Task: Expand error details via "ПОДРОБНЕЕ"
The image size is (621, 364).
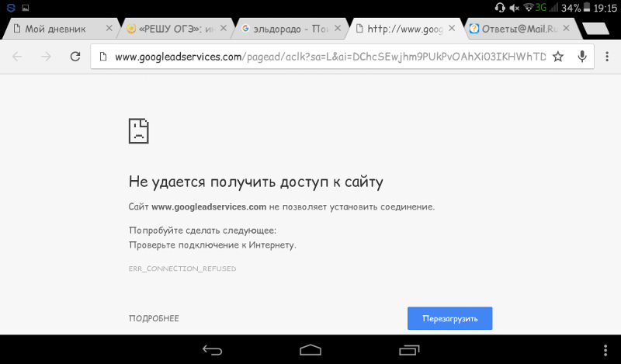Action: pyautogui.click(x=154, y=318)
